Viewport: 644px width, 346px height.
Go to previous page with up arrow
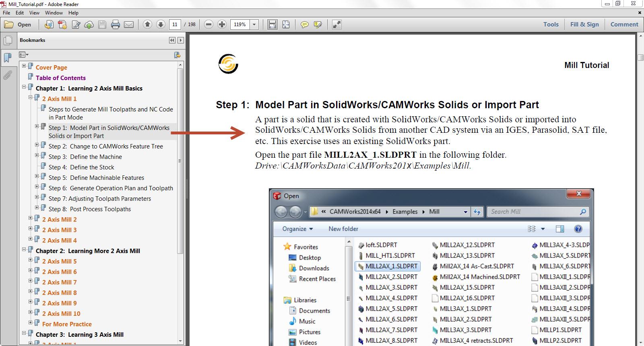(148, 25)
